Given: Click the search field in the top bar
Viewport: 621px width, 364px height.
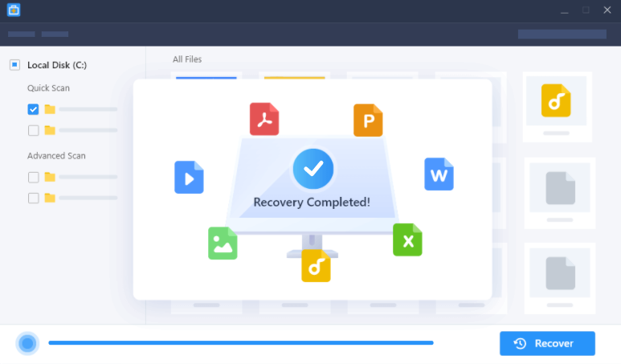Looking at the screenshot, I should pos(562,35).
